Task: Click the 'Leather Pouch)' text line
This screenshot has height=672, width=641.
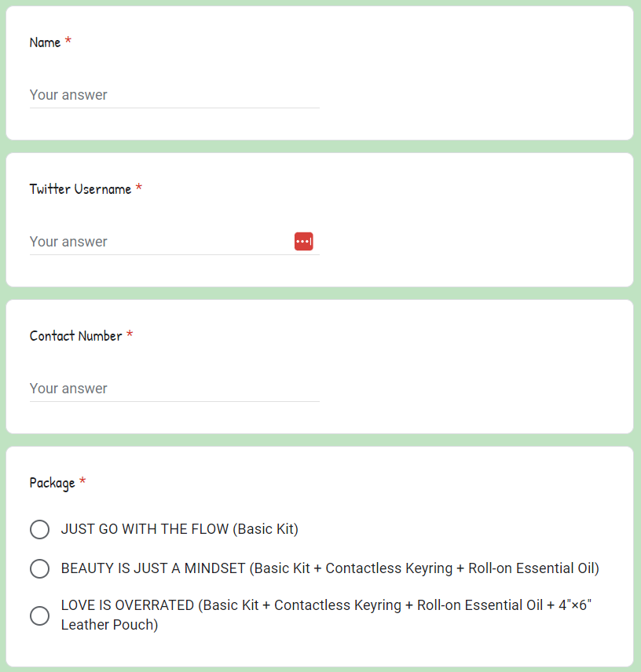Action: tap(110, 625)
